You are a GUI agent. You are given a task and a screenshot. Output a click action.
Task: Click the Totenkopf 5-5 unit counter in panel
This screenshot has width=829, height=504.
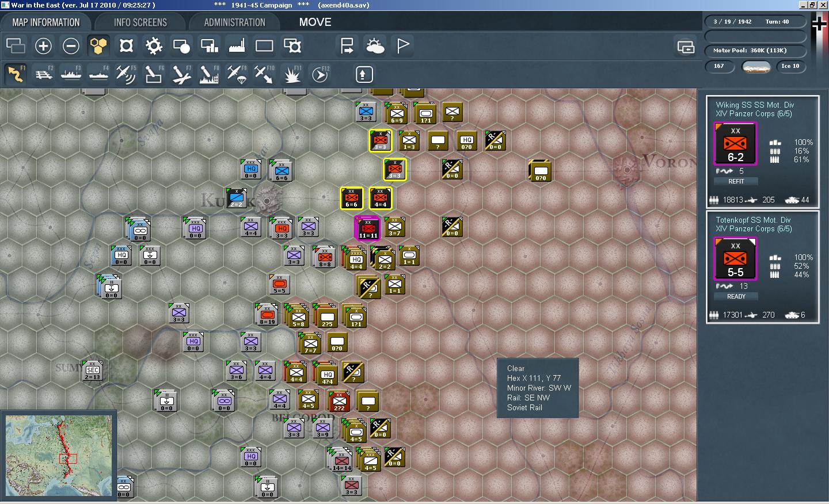pos(735,259)
